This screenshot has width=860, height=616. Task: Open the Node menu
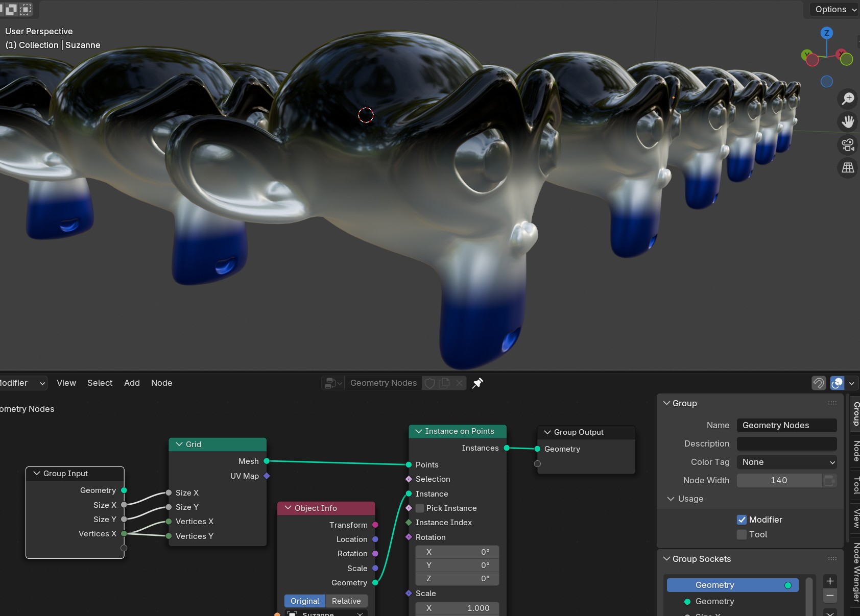pyautogui.click(x=161, y=383)
